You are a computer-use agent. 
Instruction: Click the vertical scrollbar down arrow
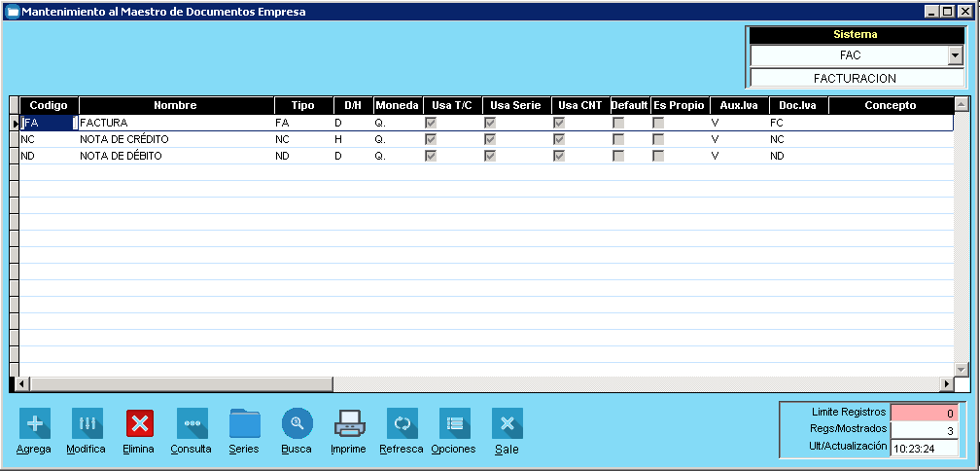(x=962, y=369)
